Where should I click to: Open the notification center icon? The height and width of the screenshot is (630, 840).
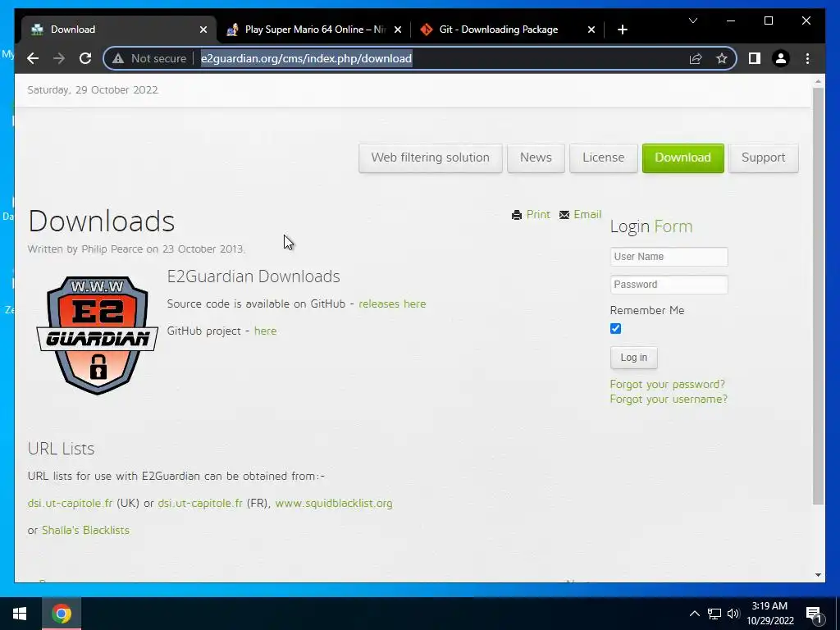(x=814, y=614)
